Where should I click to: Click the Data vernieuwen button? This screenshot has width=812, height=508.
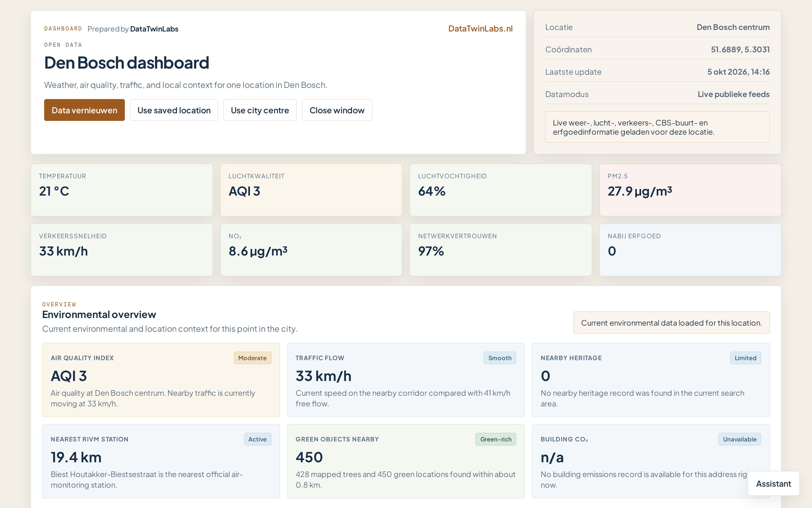(84, 110)
